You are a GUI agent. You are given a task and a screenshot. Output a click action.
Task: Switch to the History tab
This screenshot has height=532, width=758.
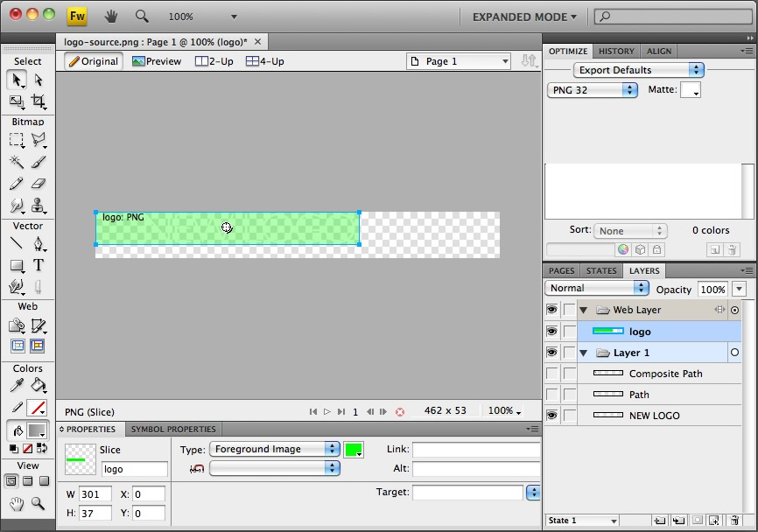[616, 52]
